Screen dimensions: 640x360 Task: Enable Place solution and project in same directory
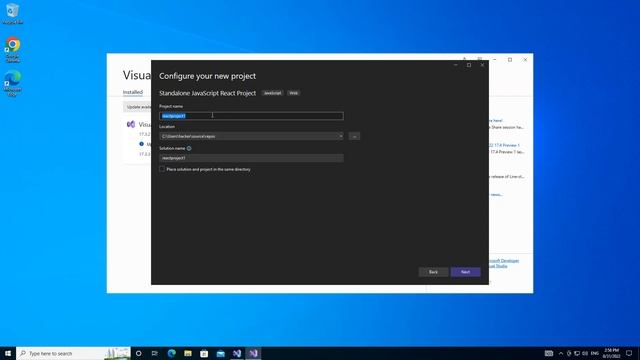[162, 169]
